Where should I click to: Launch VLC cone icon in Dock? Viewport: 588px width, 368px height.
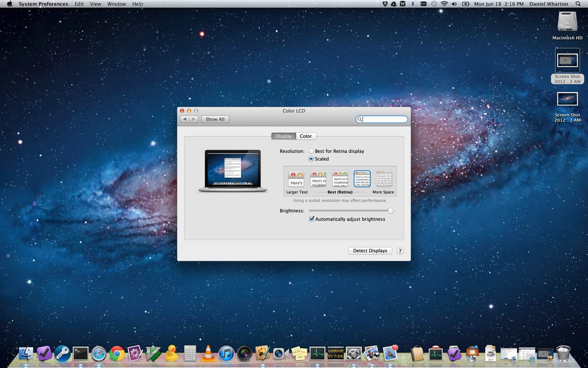(x=208, y=353)
